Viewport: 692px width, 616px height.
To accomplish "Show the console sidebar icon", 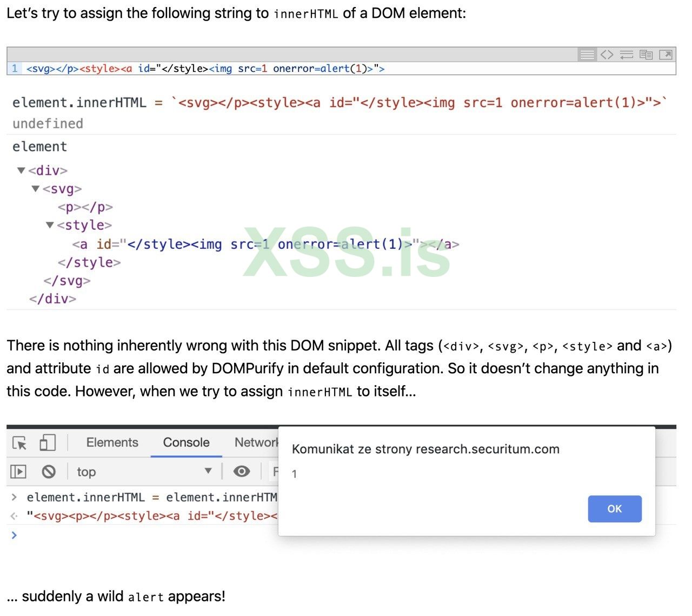I will click(18, 472).
